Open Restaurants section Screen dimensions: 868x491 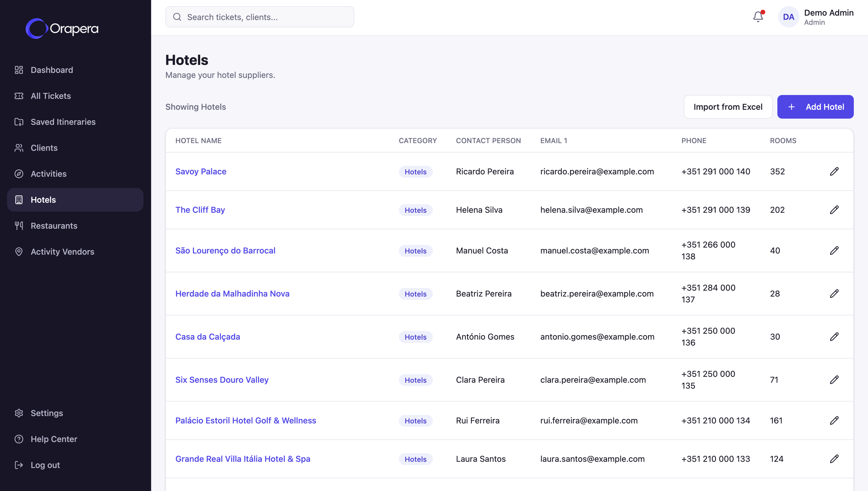(x=75, y=226)
